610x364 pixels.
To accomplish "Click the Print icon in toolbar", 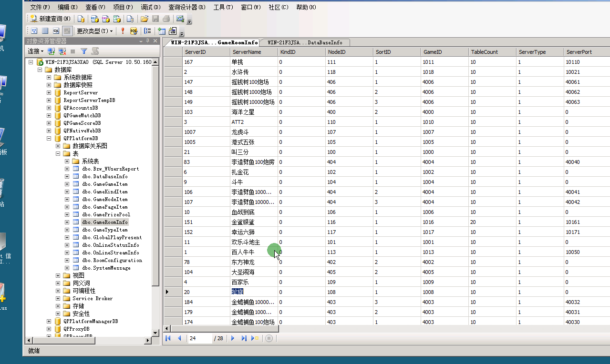I will [166, 19].
